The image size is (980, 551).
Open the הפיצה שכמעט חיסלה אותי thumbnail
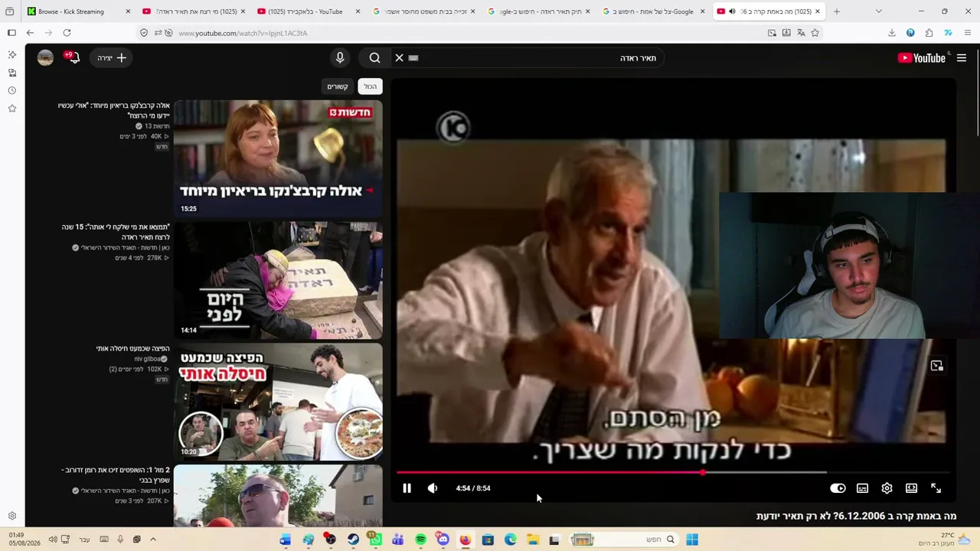tap(278, 402)
